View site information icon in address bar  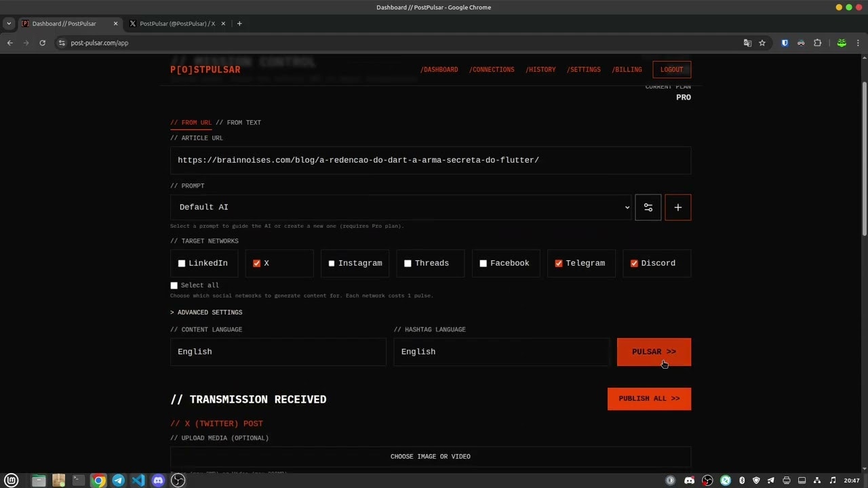tap(62, 43)
